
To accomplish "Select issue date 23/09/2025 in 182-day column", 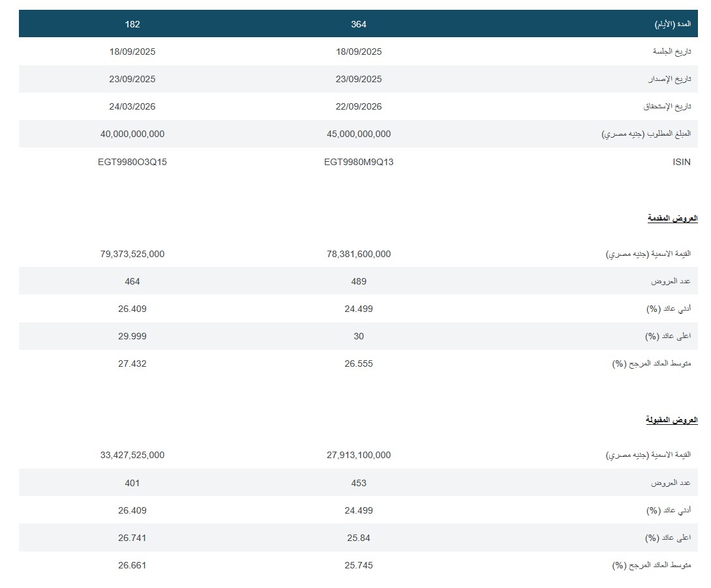I will point(132,79).
